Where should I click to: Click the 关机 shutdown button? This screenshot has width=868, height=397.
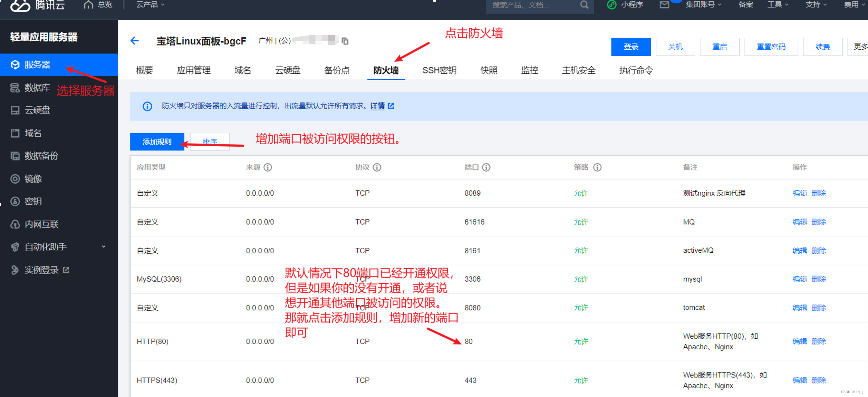tap(675, 47)
